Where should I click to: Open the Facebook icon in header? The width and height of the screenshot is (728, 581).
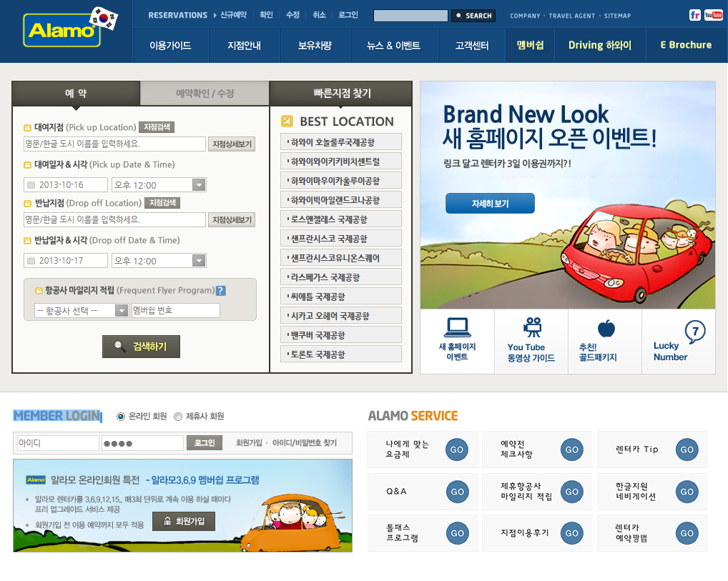tap(694, 15)
